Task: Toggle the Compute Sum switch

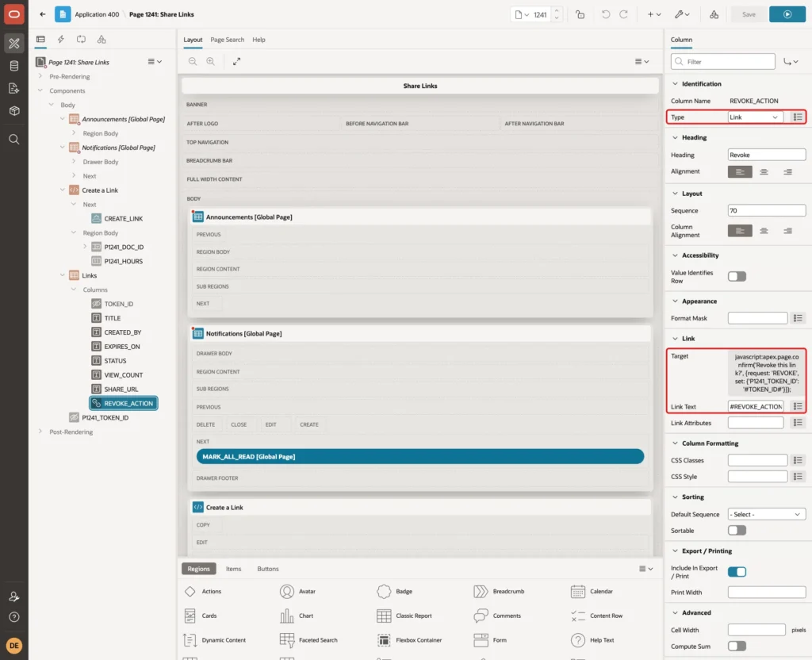Action: [737, 646]
